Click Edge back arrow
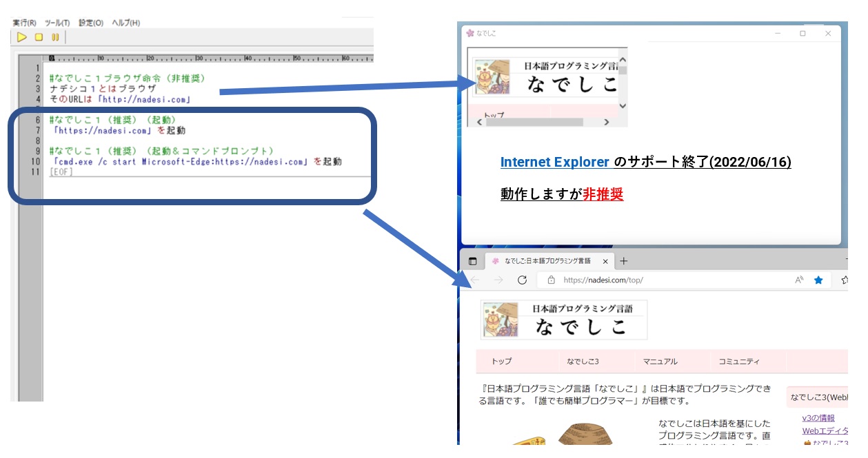The image size is (868, 458). pyautogui.click(x=475, y=280)
